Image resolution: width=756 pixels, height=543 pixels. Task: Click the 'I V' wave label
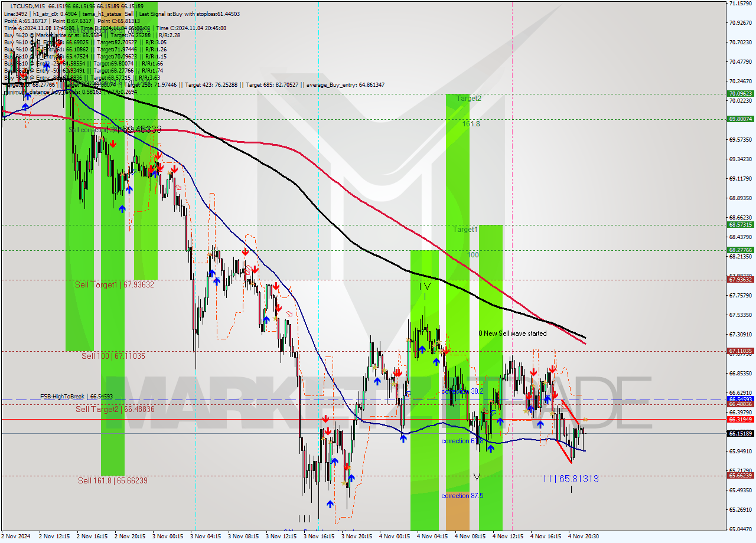tap(425, 286)
